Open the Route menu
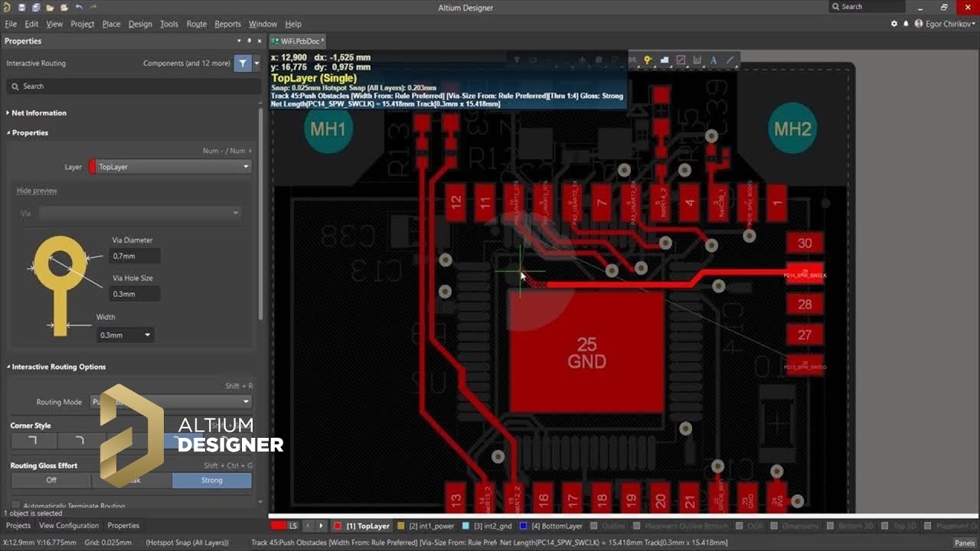 (x=196, y=24)
